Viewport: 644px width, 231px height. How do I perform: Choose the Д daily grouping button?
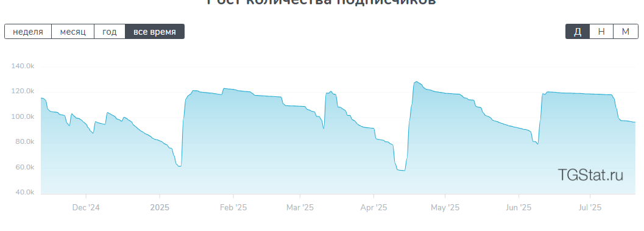click(578, 32)
